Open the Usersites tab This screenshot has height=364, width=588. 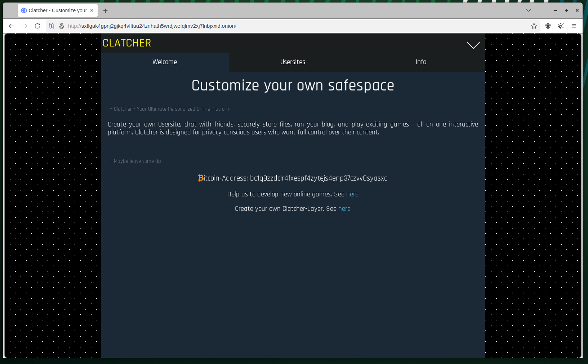point(293,62)
